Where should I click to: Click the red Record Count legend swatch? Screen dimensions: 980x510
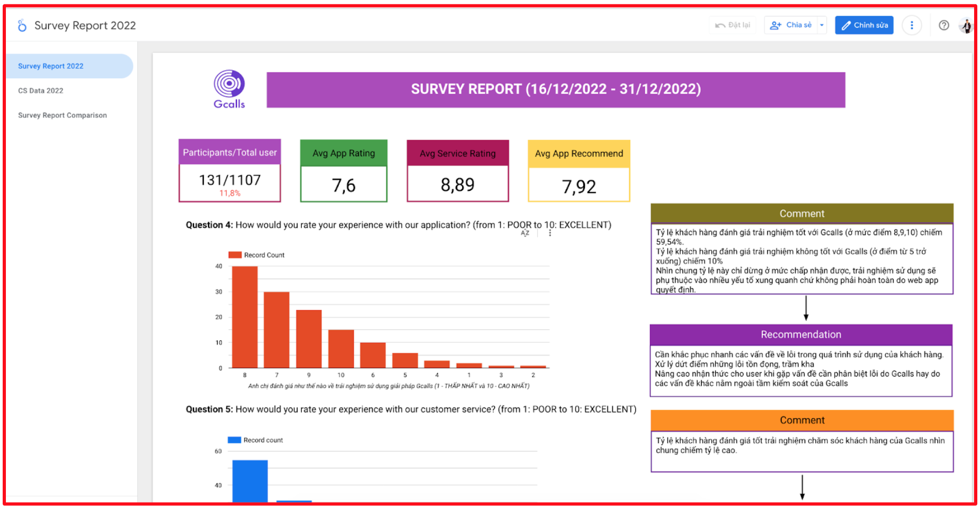click(235, 255)
